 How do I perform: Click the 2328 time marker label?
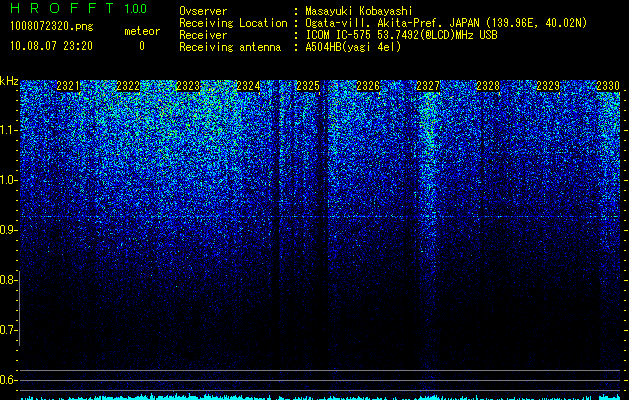click(x=488, y=86)
